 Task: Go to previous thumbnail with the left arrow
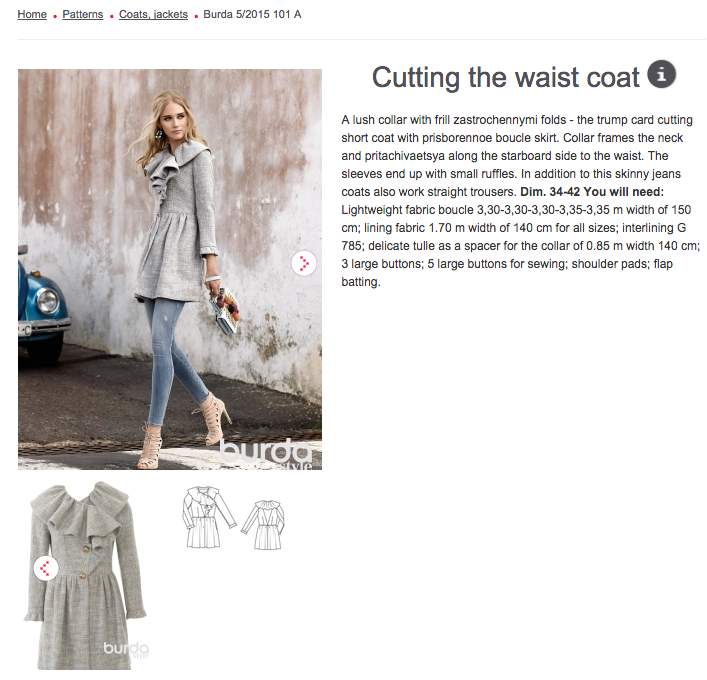pyautogui.click(x=46, y=568)
